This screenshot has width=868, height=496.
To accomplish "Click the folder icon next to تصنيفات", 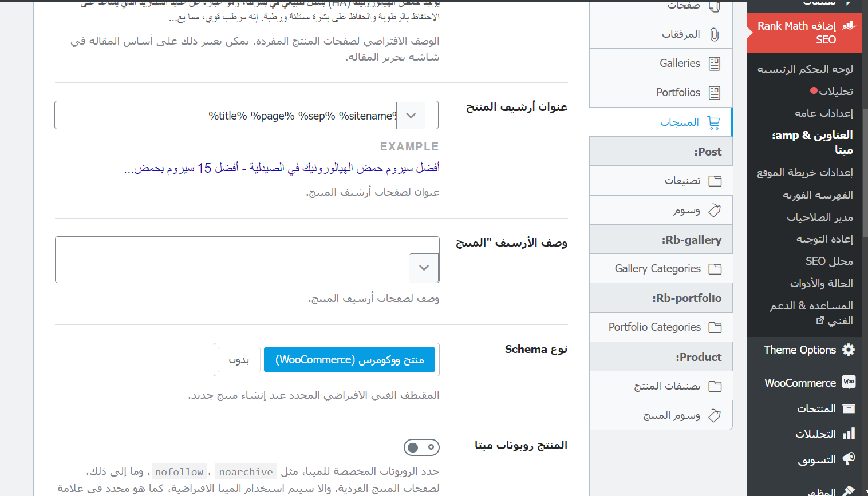I will [715, 181].
